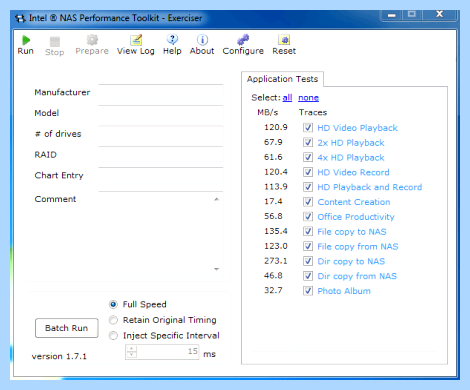Select Inject Specific Interval option
470x390 pixels.
[x=113, y=335]
